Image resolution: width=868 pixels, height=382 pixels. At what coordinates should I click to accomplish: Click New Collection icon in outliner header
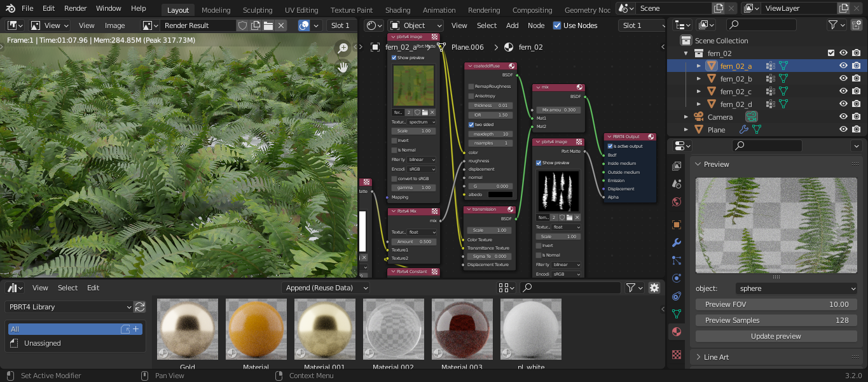[857, 25]
